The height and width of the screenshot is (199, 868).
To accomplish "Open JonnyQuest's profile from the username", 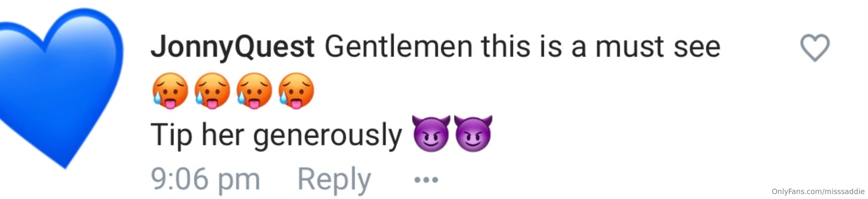I will (232, 47).
